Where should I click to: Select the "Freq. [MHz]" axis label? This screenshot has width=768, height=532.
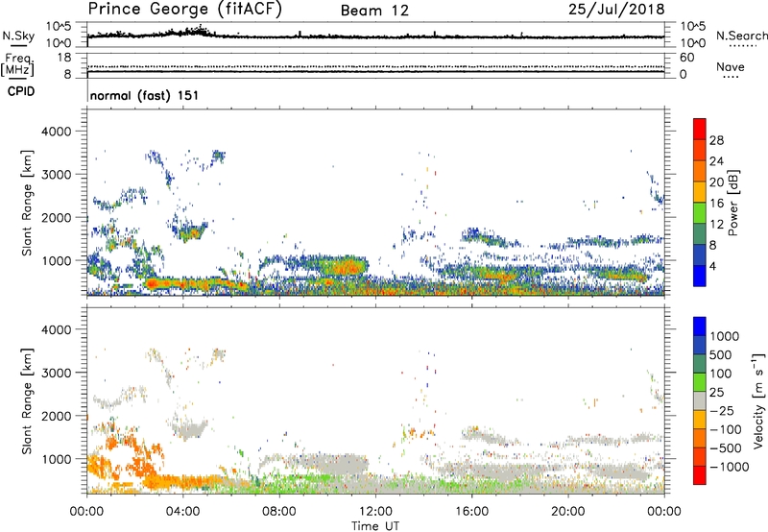(18, 64)
